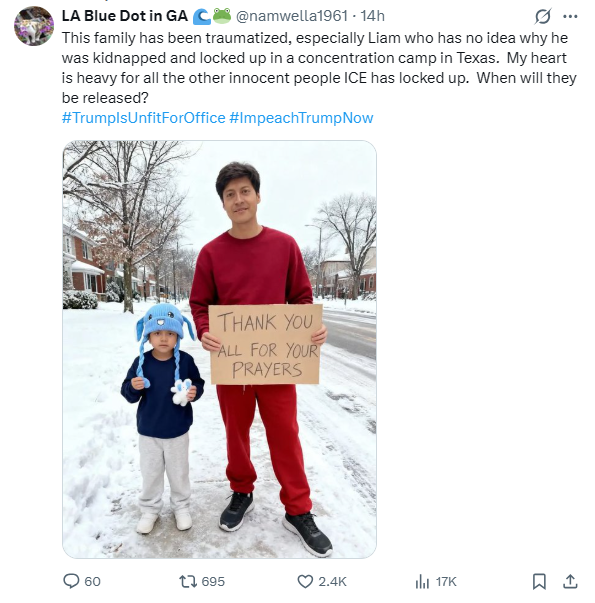Click the 2.4K likes count
The height and width of the screenshot is (603, 595).
(x=333, y=581)
